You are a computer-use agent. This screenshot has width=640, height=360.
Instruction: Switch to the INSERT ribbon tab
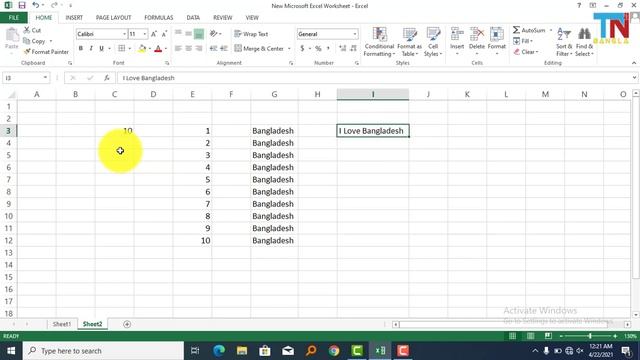point(74,18)
